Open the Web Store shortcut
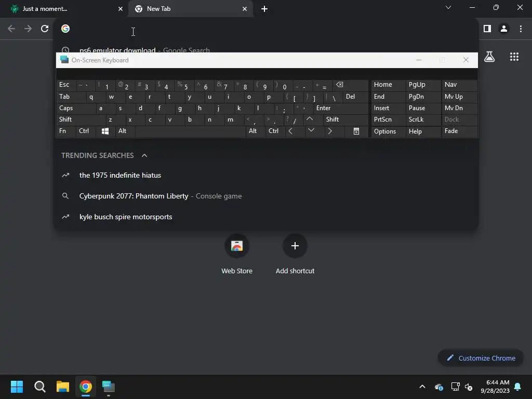 [x=237, y=255]
